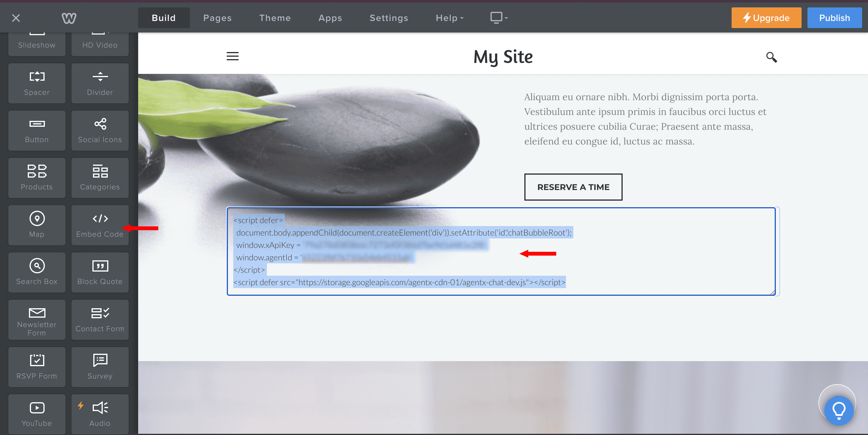Viewport: 868px width, 435px height.
Task: Select the Divider element
Action: [100, 83]
